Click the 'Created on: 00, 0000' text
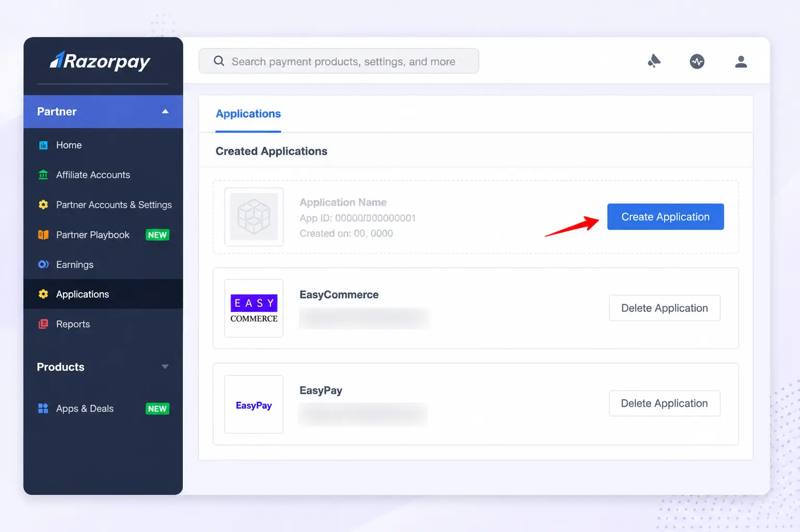Image resolution: width=800 pixels, height=532 pixels. [x=346, y=233]
